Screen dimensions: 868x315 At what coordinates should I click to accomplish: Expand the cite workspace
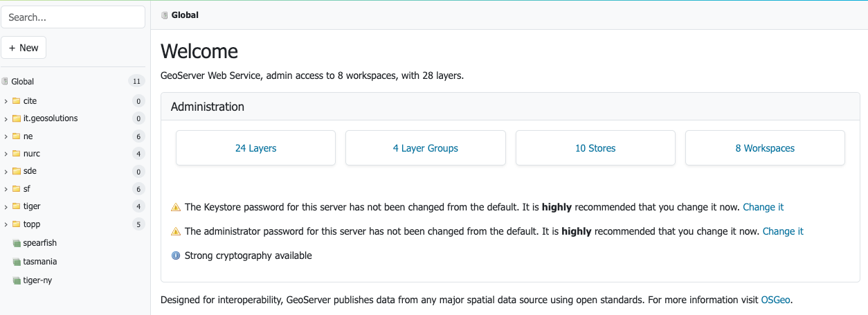pyautogui.click(x=6, y=101)
